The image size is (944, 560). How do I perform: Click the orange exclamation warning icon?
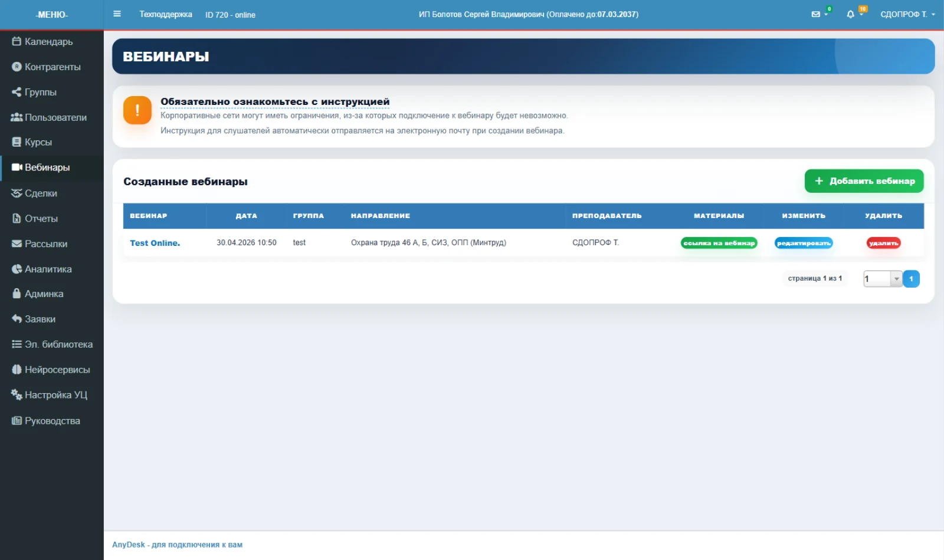137,110
